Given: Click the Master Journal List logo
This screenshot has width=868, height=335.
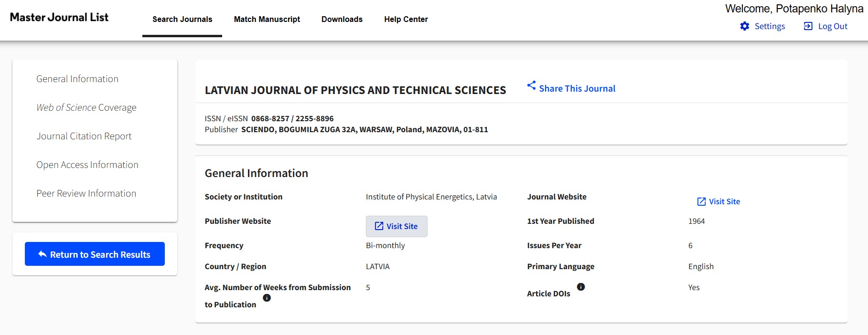Looking at the screenshot, I should (x=59, y=18).
